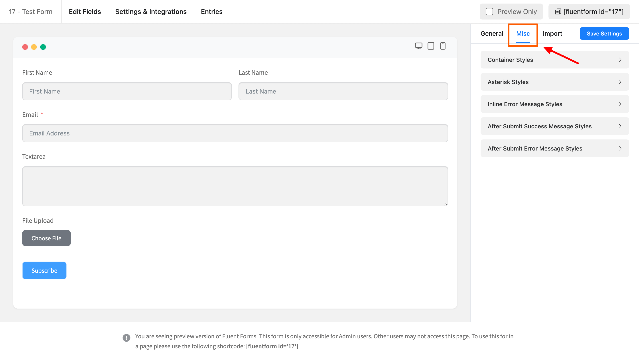639x364 pixels.
Task: Open the Import tab
Action: tap(552, 33)
